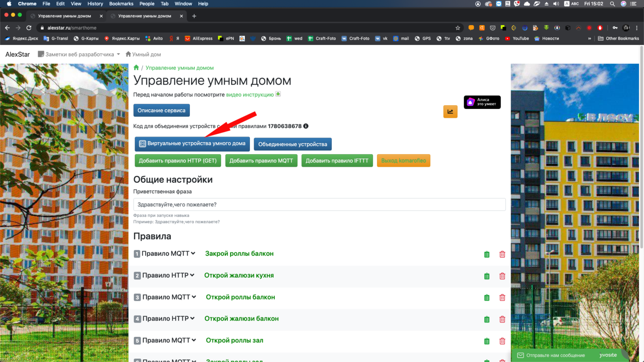Open Spotlight search in the menu bar
This screenshot has height=362, width=644.
(612, 4)
